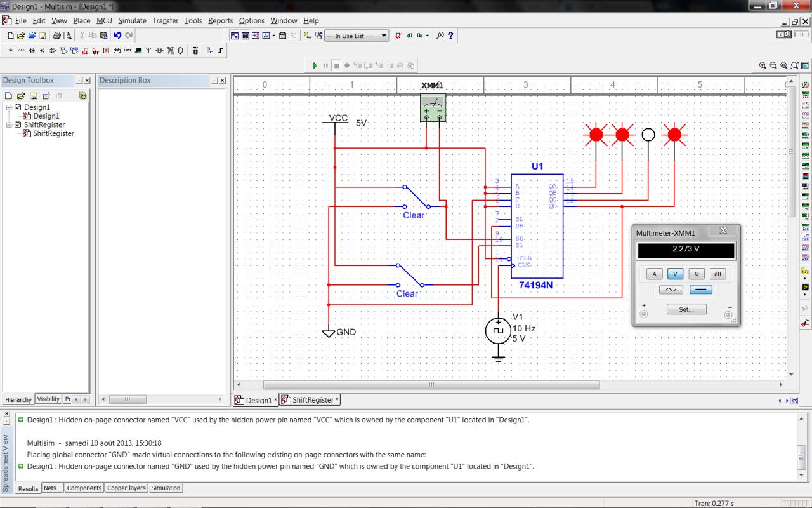
Task: Stop the running simulation
Action: tap(337, 65)
